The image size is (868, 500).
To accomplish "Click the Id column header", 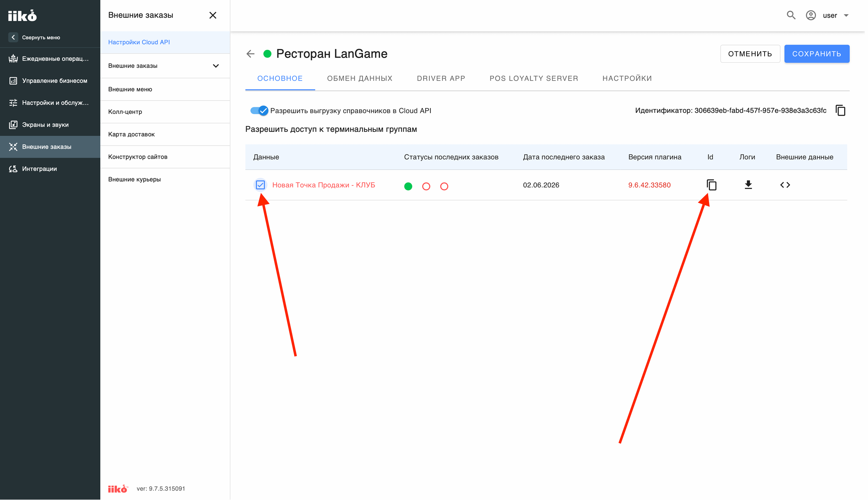I will pos(710,157).
